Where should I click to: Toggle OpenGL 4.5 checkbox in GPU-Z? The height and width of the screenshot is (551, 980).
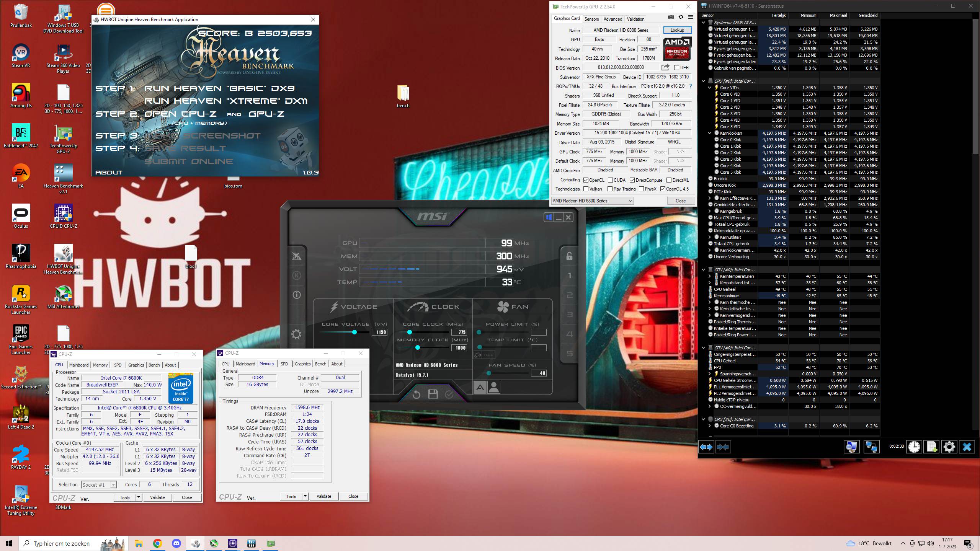tap(663, 189)
